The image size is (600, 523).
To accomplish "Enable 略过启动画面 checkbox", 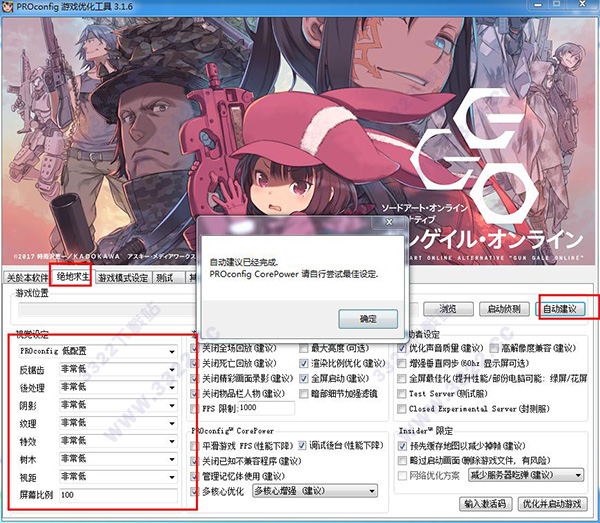I will (x=402, y=461).
